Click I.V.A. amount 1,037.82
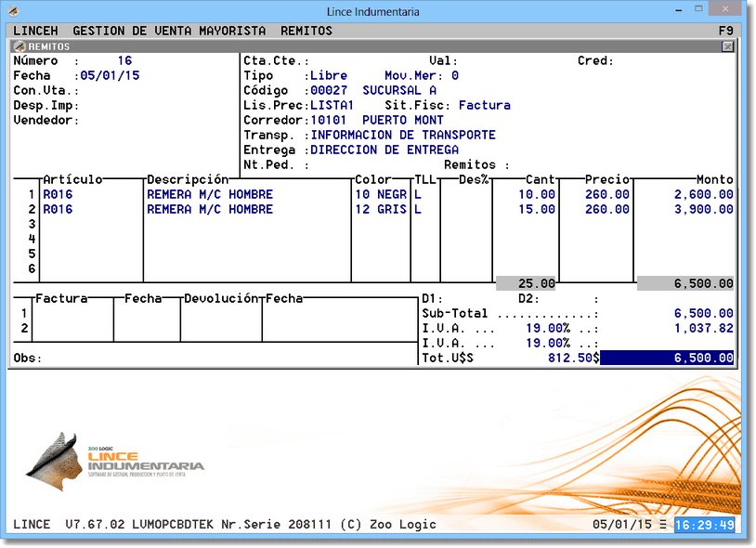756x548 pixels. pyautogui.click(x=704, y=329)
